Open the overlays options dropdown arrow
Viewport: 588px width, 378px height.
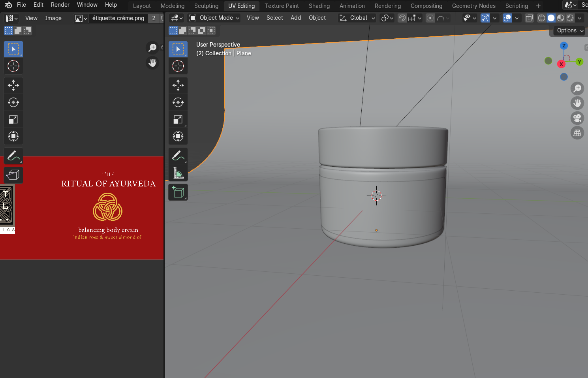517,18
